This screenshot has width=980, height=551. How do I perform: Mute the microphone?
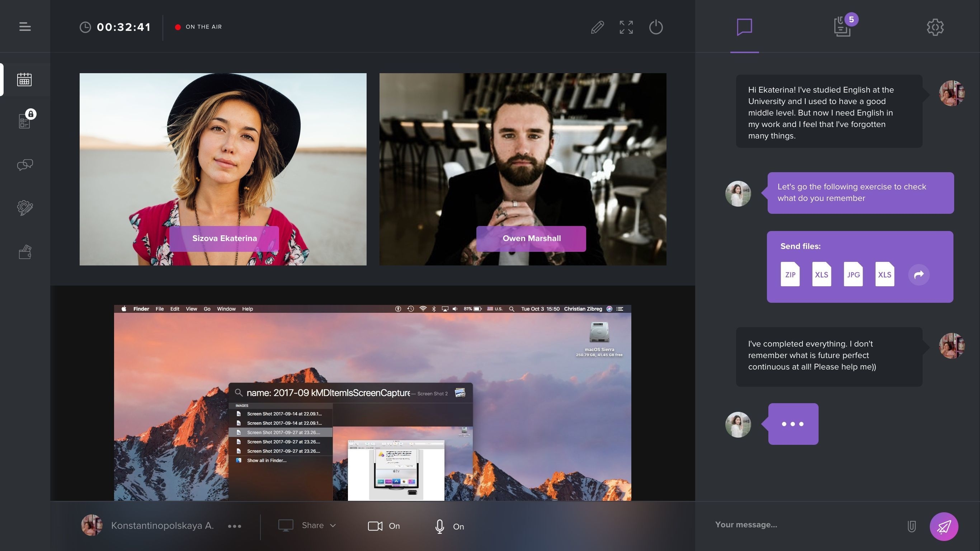(x=449, y=526)
